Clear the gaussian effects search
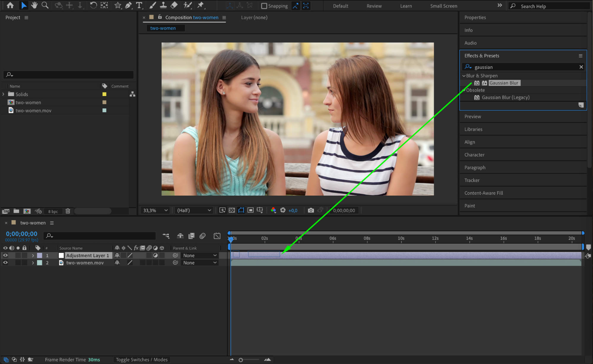593x364 pixels. click(581, 67)
